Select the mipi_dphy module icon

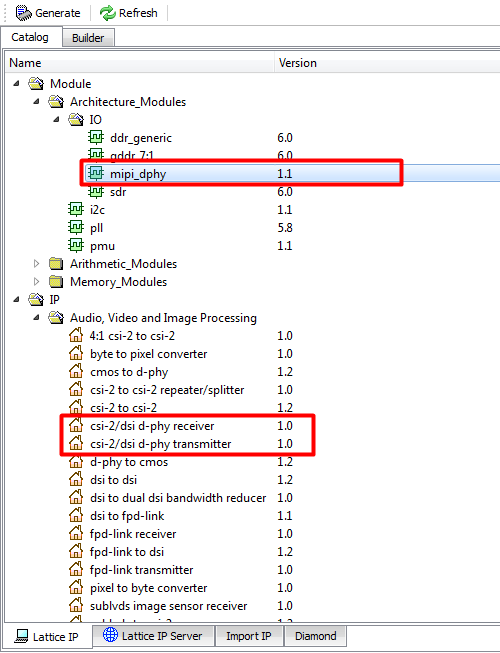(x=96, y=173)
